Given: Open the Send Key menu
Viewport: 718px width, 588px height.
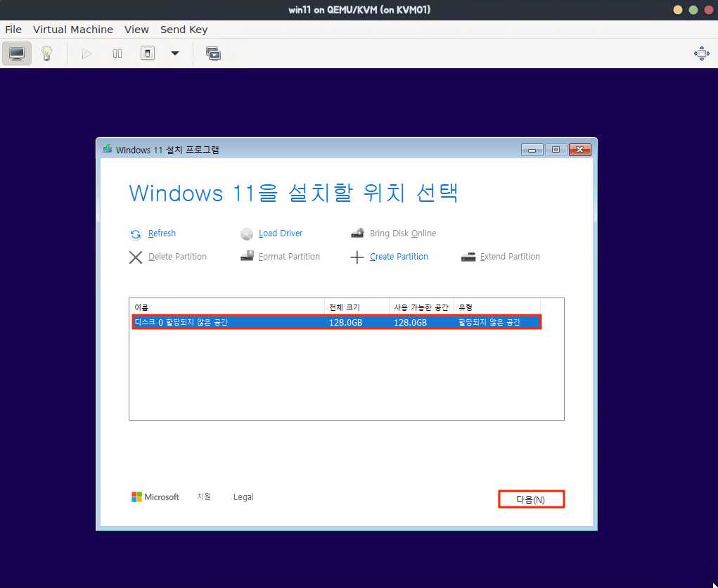Looking at the screenshot, I should 184,30.
